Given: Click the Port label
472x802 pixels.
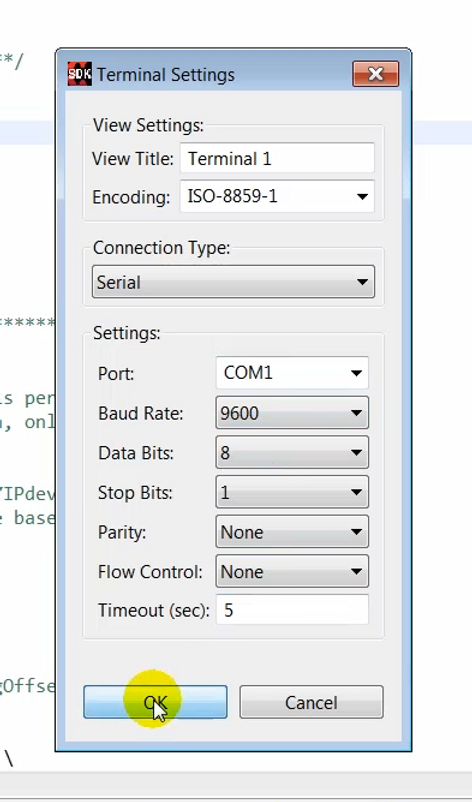Looking at the screenshot, I should coord(116,374).
